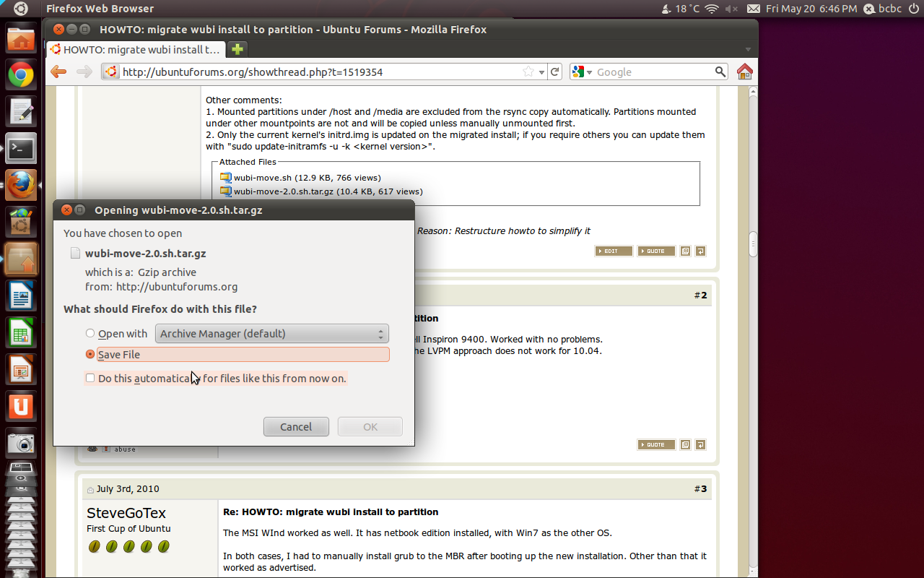Click the Firefox Home button
This screenshot has width=924, height=578.
[x=745, y=72]
